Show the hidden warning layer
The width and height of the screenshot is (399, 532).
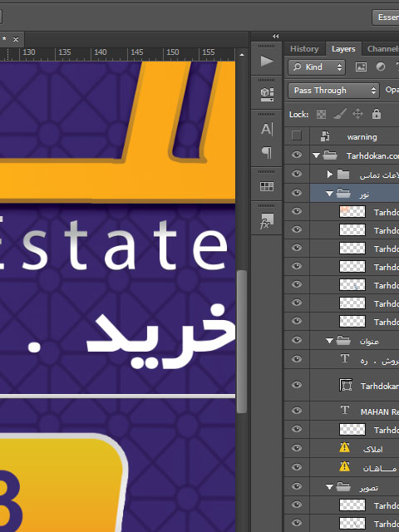297,135
